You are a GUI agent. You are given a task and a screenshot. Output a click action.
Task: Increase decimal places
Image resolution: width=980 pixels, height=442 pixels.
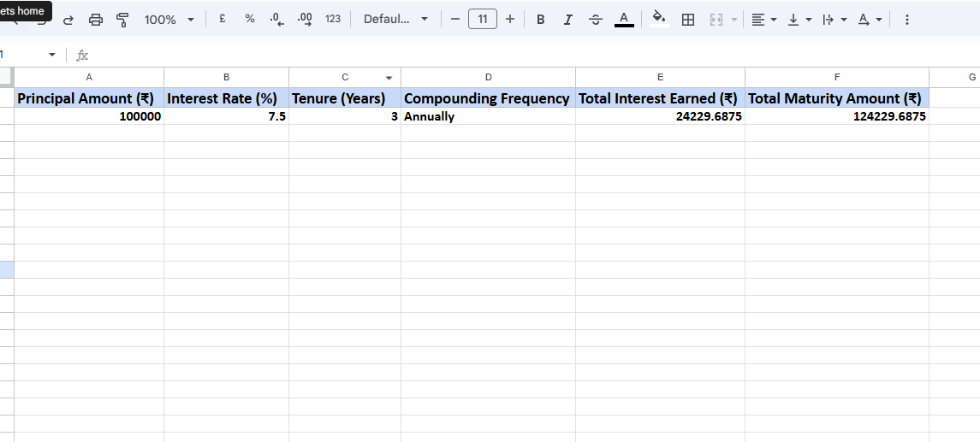click(305, 20)
